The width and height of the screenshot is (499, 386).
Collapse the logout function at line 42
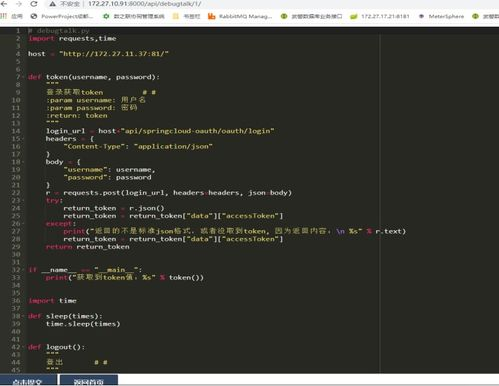[x=23, y=347]
